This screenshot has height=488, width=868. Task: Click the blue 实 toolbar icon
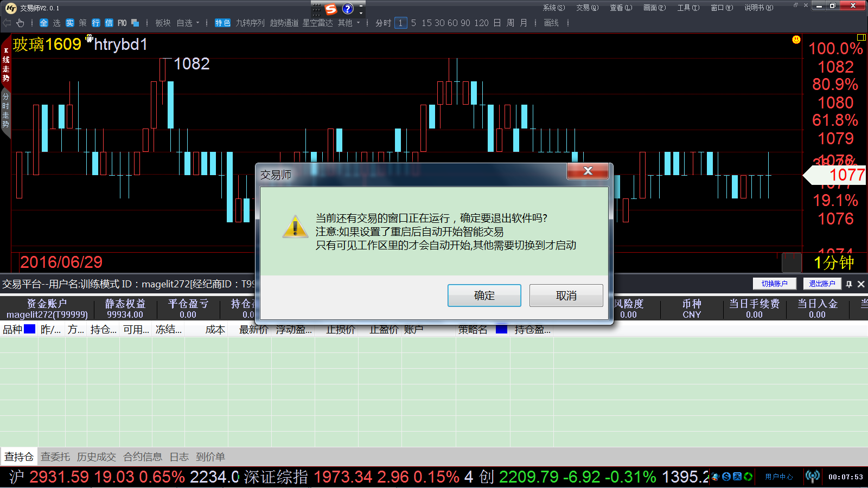[70, 23]
